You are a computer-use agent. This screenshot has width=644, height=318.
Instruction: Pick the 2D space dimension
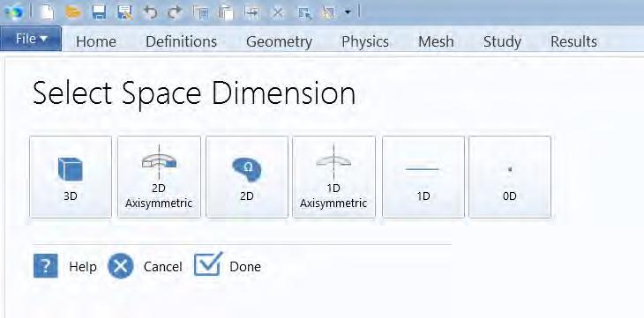click(x=247, y=177)
